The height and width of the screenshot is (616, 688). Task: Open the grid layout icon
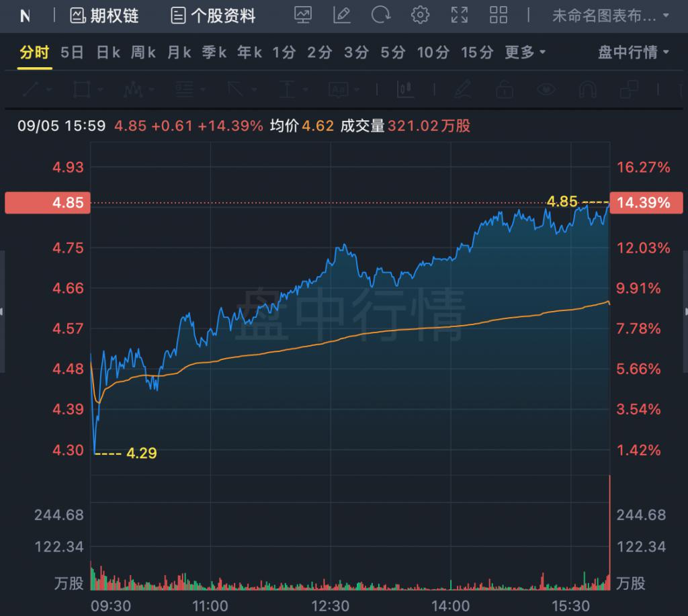coord(499,15)
